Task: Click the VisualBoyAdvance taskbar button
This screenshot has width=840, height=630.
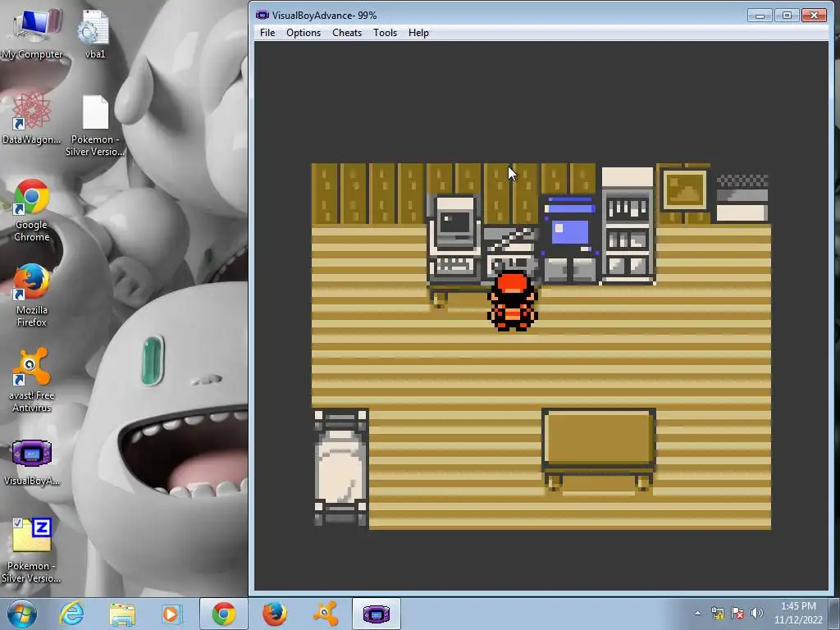Action: 376,614
